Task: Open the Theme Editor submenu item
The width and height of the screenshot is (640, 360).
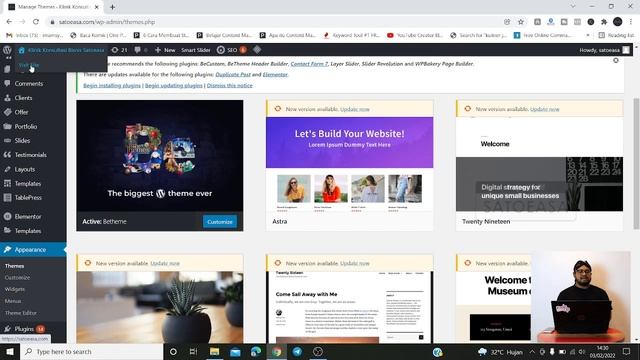Action: pyautogui.click(x=21, y=313)
